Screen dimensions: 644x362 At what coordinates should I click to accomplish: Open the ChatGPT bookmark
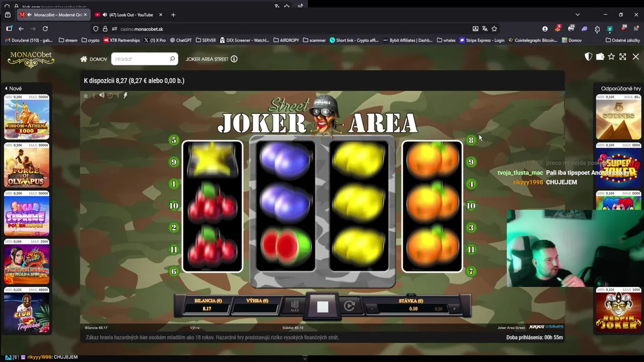coord(181,40)
